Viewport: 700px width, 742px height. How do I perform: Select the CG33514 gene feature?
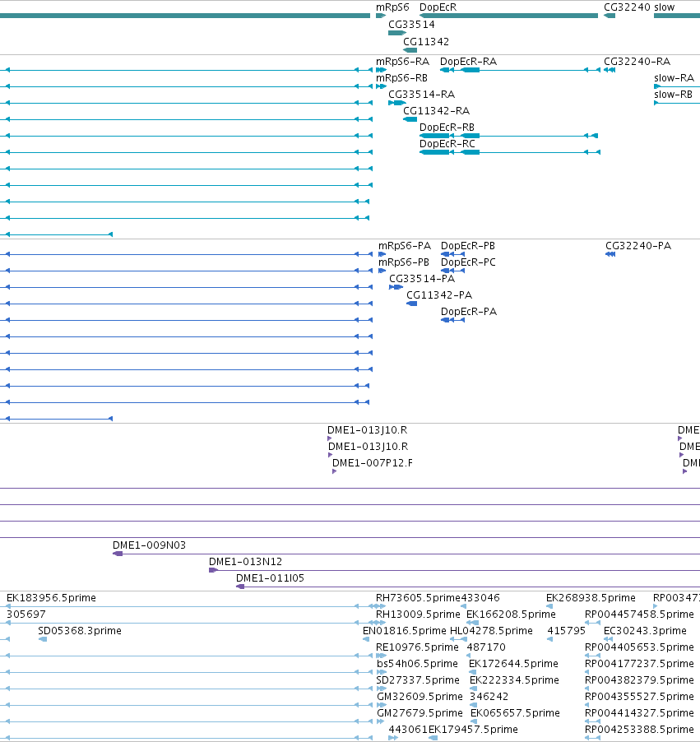click(x=397, y=33)
